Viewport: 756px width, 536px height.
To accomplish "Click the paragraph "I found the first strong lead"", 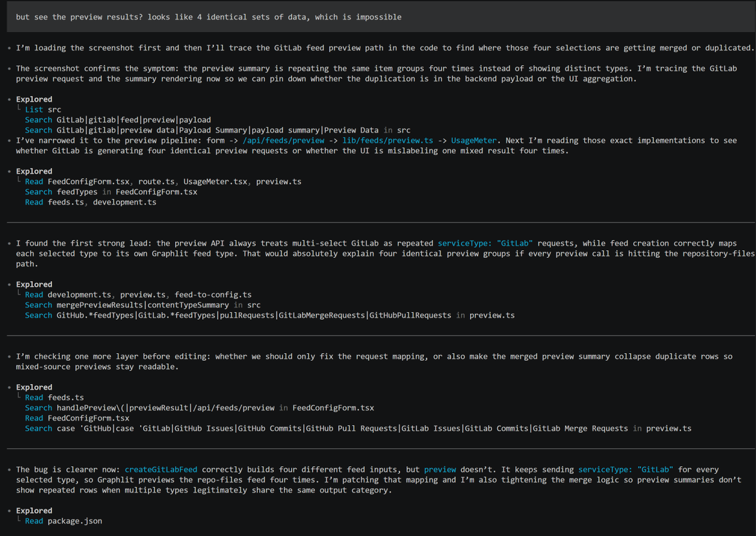I will tap(386, 253).
